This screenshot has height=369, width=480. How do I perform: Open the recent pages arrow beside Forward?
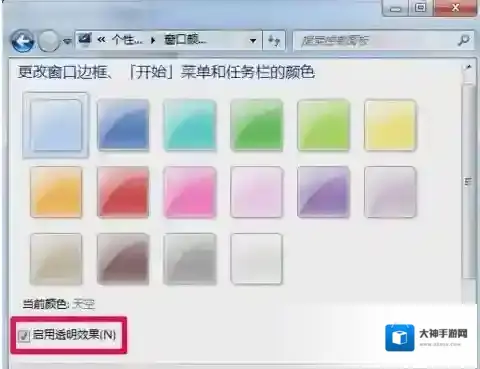(x=68, y=41)
